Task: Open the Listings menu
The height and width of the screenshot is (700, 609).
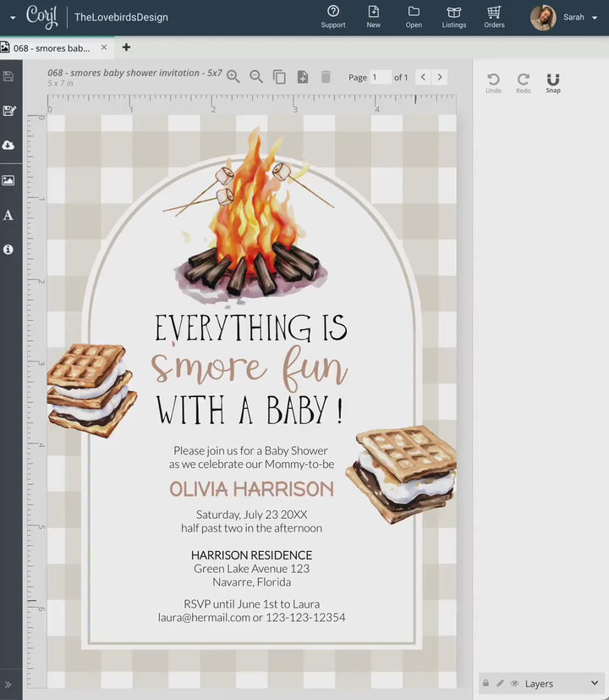Action: (x=454, y=16)
